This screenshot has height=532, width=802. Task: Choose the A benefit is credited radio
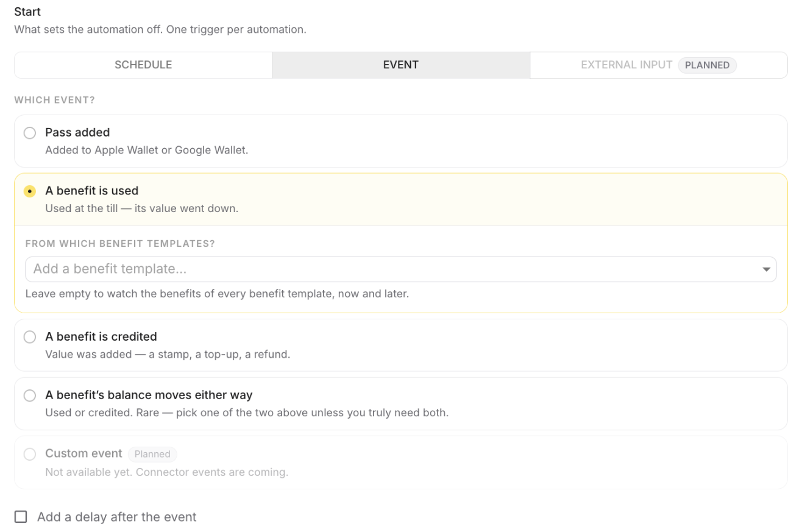(x=30, y=337)
